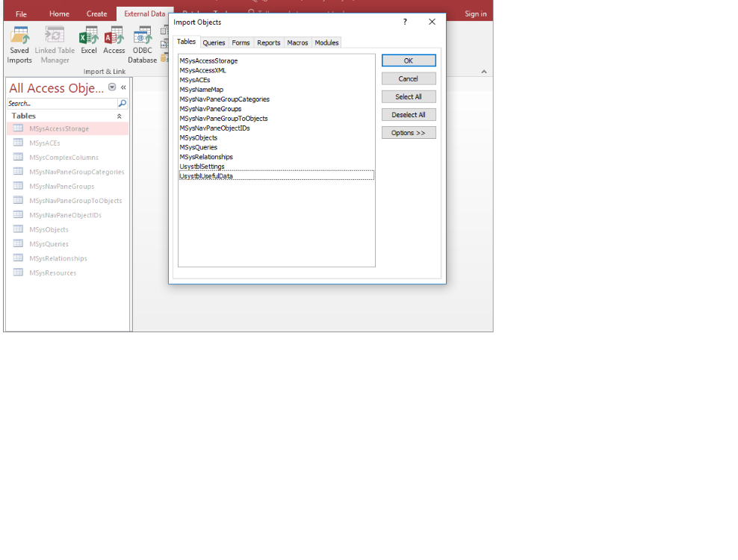Open ODBC Database import
Screen dimensions: 738x560
coord(142,46)
